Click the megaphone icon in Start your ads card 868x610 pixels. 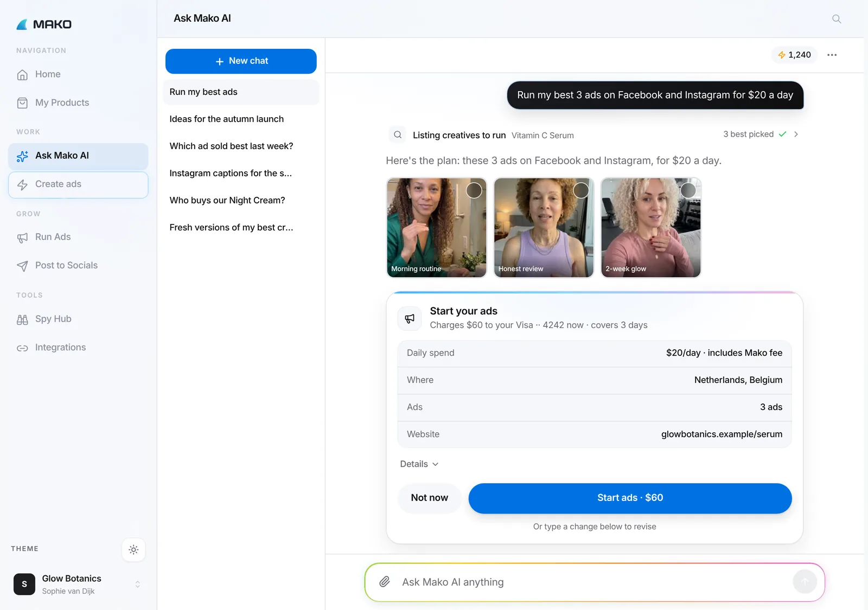tap(410, 318)
